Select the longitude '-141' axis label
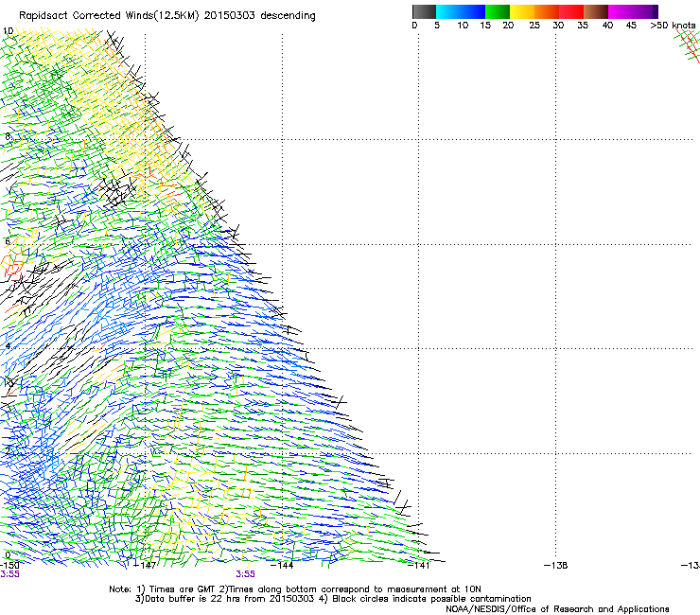The width and height of the screenshot is (700, 615). [x=419, y=566]
